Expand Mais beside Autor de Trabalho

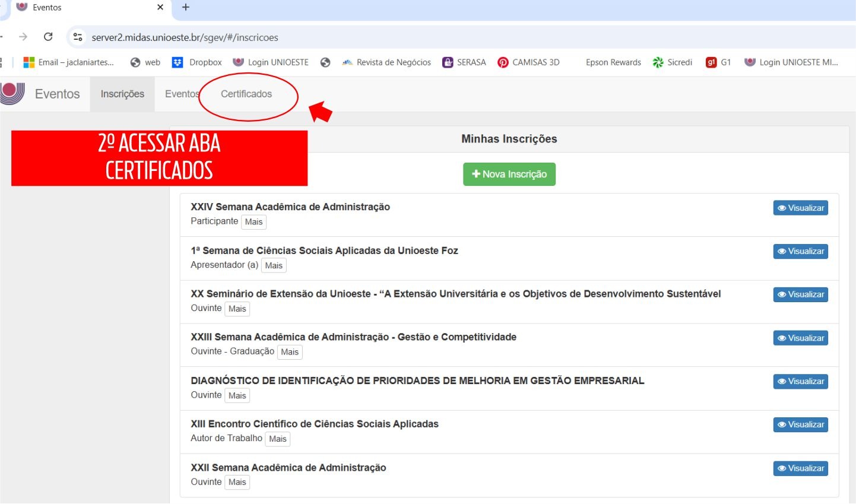click(x=277, y=439)
